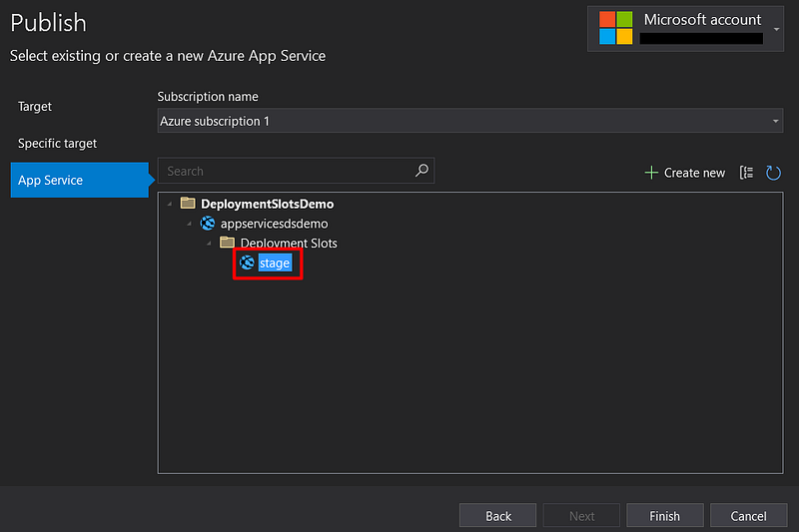Go to the Target step
The width and height of the screenshot is (799, 532).
coord(35,107)
